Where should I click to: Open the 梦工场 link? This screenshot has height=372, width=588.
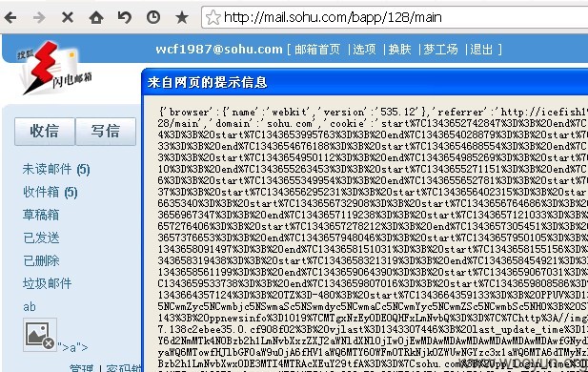pyautogui.click(x=440, y=50)
